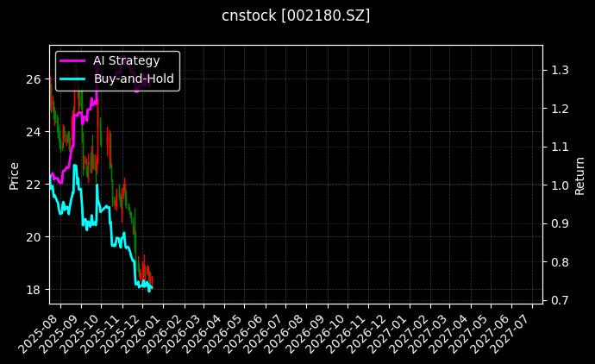Click the cyan Buy-and-Hold legend line sample
The image size is (595, 364).
click(72, 78)
